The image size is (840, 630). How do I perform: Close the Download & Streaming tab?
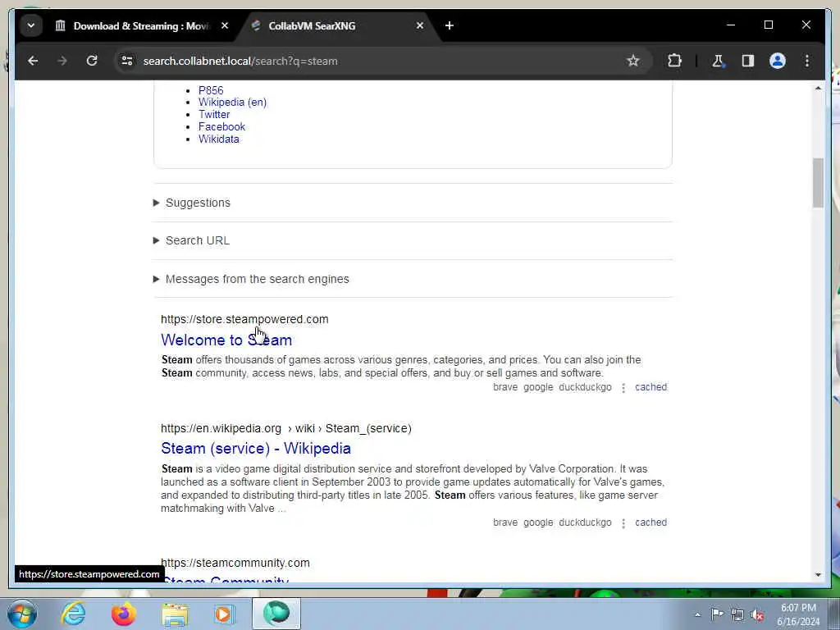pos(225,25)
